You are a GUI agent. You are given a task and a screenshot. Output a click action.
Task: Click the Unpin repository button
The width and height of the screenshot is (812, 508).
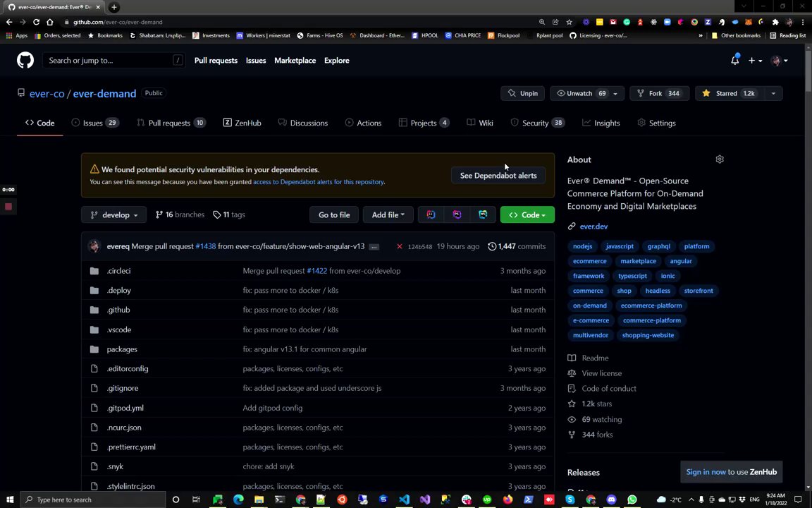pos(522,93)
